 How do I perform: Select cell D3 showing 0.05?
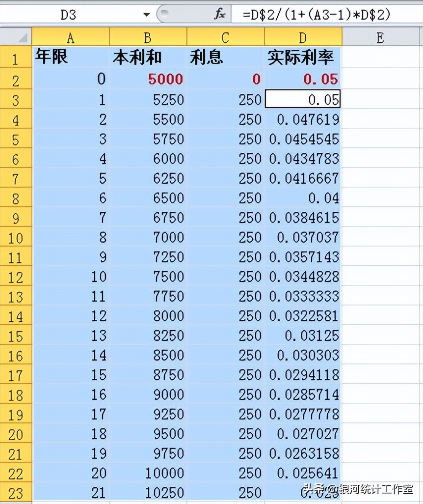[303, 99]
